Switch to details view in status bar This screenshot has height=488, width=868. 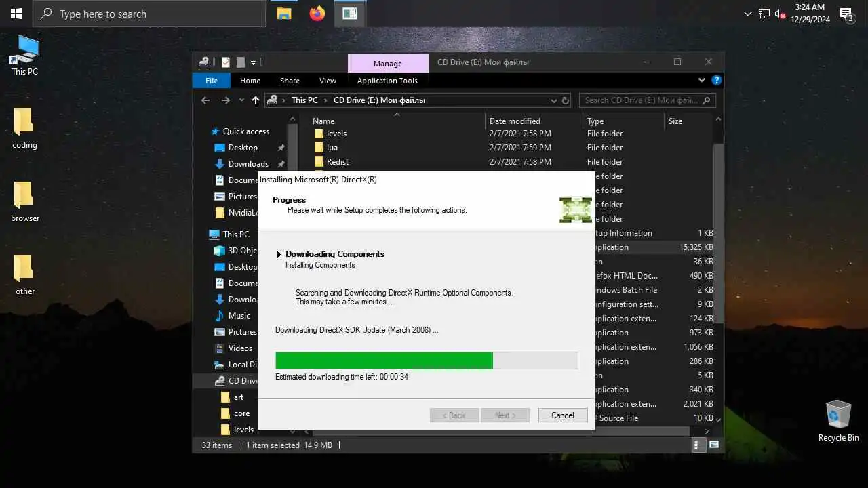click(x=700, y=445)
